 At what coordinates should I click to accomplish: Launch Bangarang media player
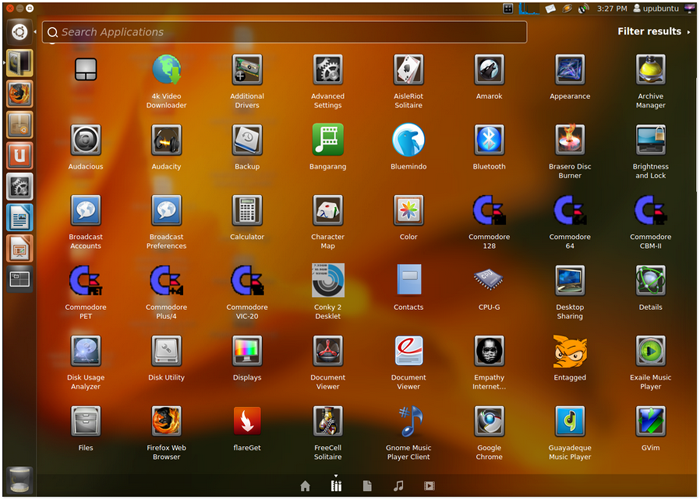(328, 140)
